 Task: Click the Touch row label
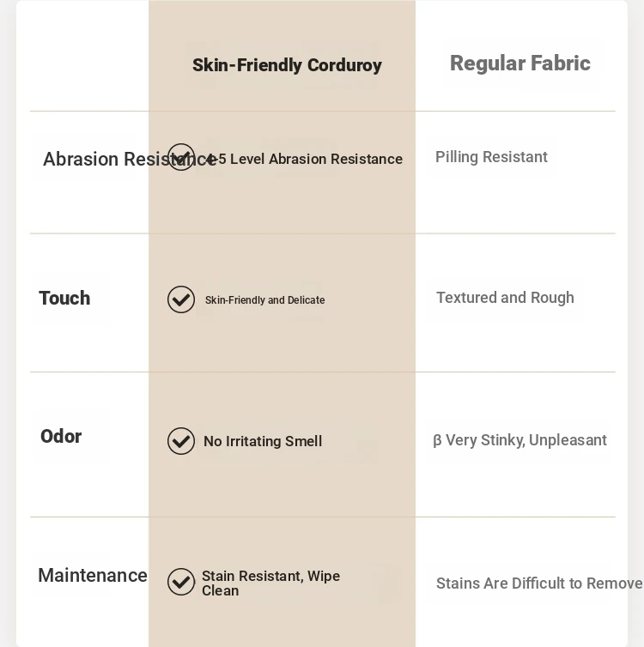point(64,299)
